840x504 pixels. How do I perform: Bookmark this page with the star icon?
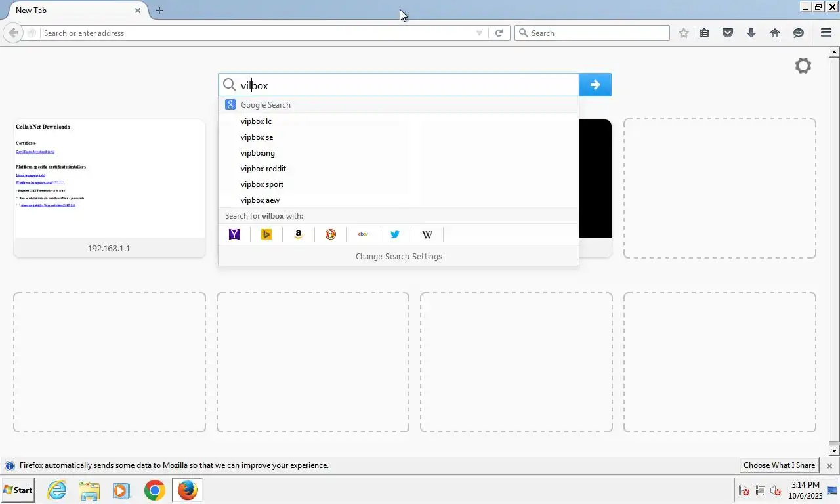(684, 33)
